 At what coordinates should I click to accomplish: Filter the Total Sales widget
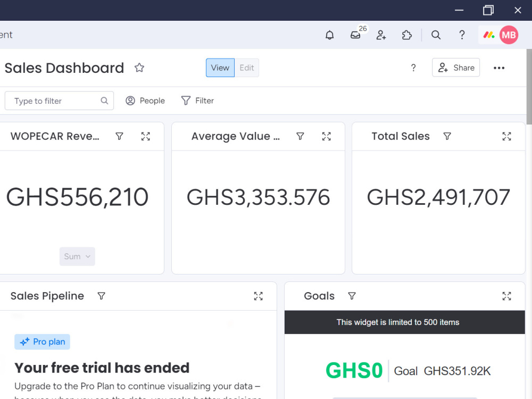click(447, 136)
